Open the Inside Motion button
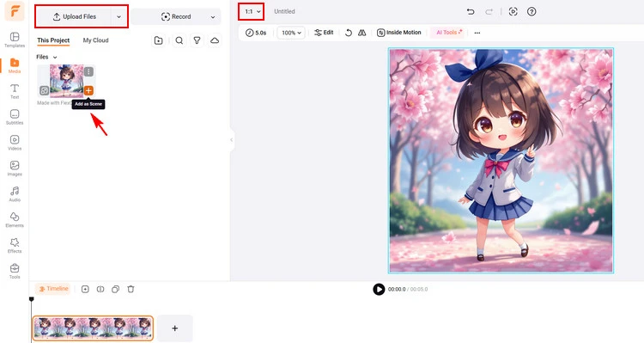 (398, 33)
